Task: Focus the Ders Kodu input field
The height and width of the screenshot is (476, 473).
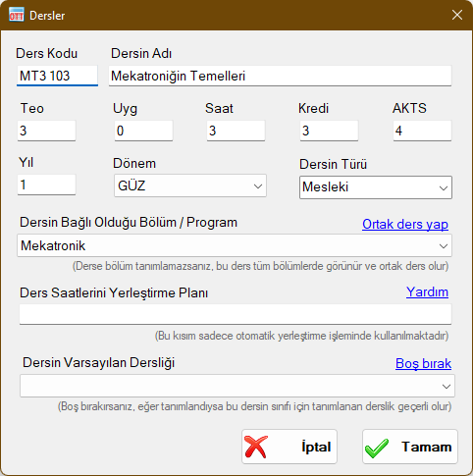Action: tap(57, 76)
